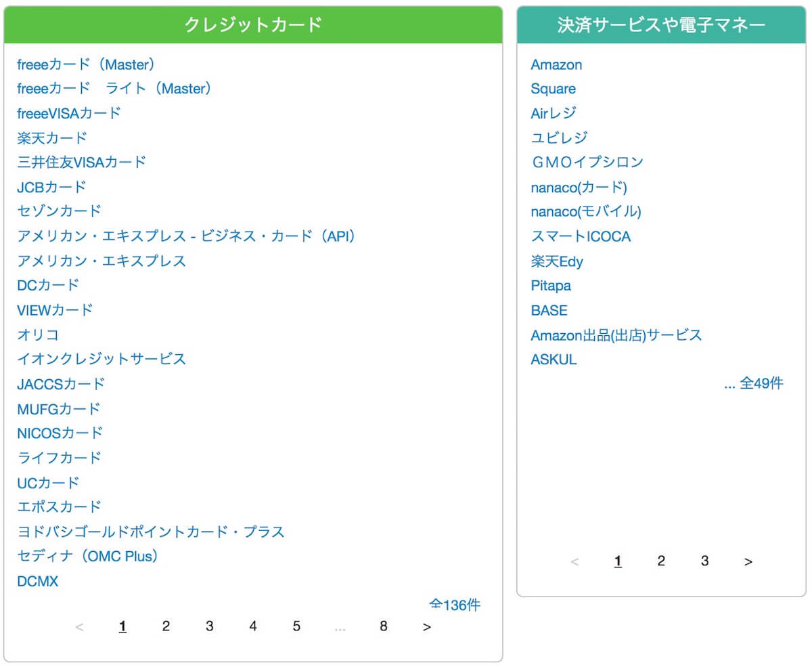Open VIEWカード link

[55, 310]
